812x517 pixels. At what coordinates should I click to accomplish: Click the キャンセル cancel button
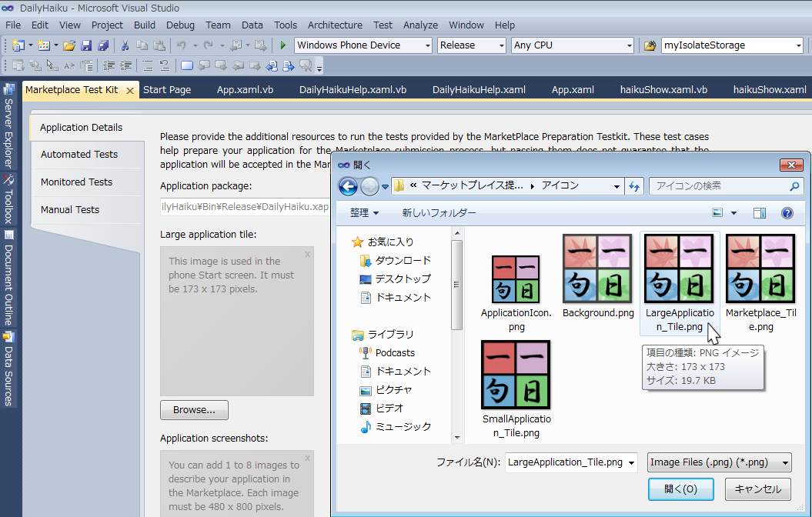tap(757, 489)
